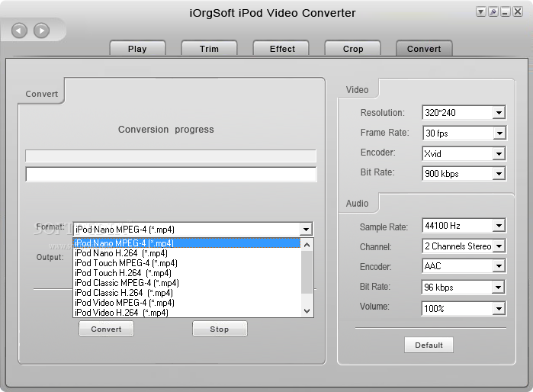Click the format list scroll down arrow
The image size is (533, 392).
307,310
